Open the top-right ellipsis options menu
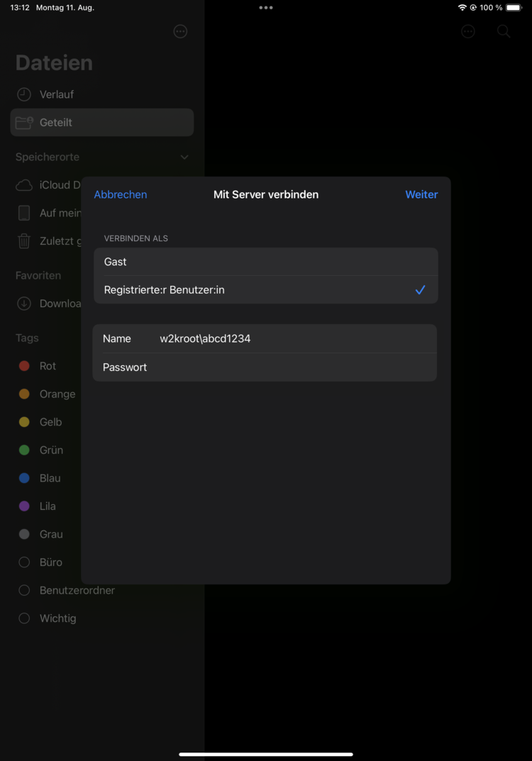This screenshot has width=532, height=761. (468, 31)
